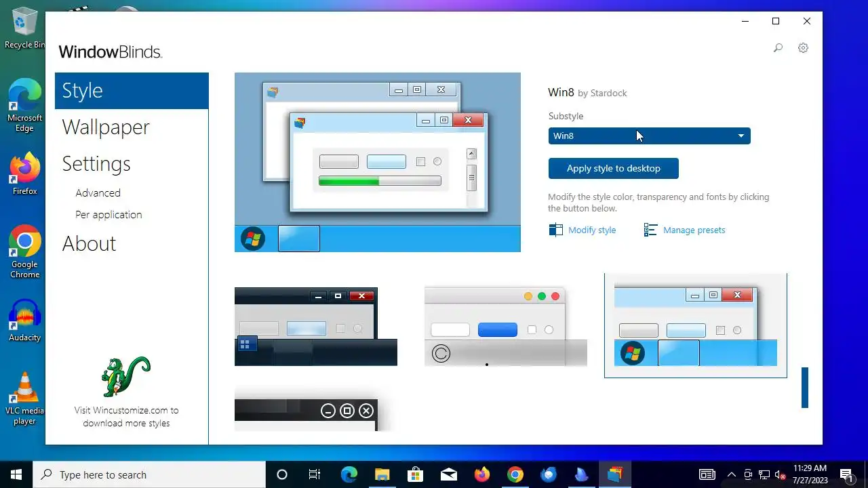Launch Google Chrome desktop shortcut
The width and height of the screenshot is (868, 488).
(24, 252)
